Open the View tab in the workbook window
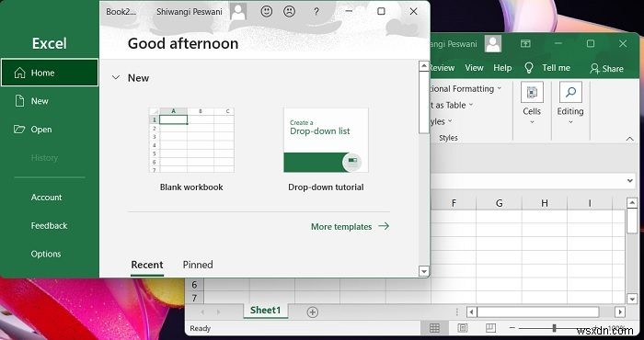Viewport: 644px width, 340px height. [474, 68]
